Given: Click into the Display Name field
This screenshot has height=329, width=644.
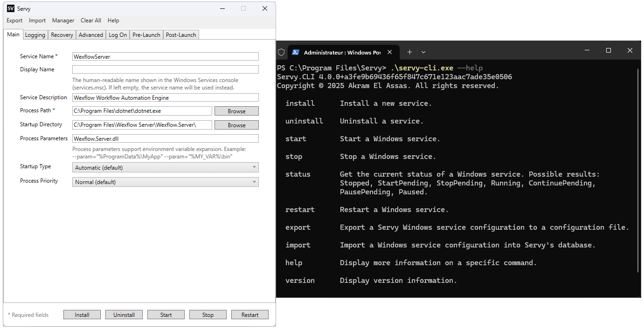Looking at the screenshot, I should click(x=165, y=69).
